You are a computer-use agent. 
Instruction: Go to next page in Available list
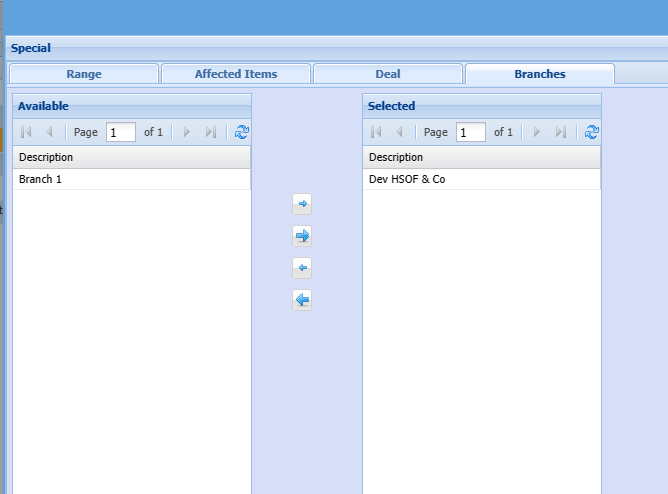187,132
